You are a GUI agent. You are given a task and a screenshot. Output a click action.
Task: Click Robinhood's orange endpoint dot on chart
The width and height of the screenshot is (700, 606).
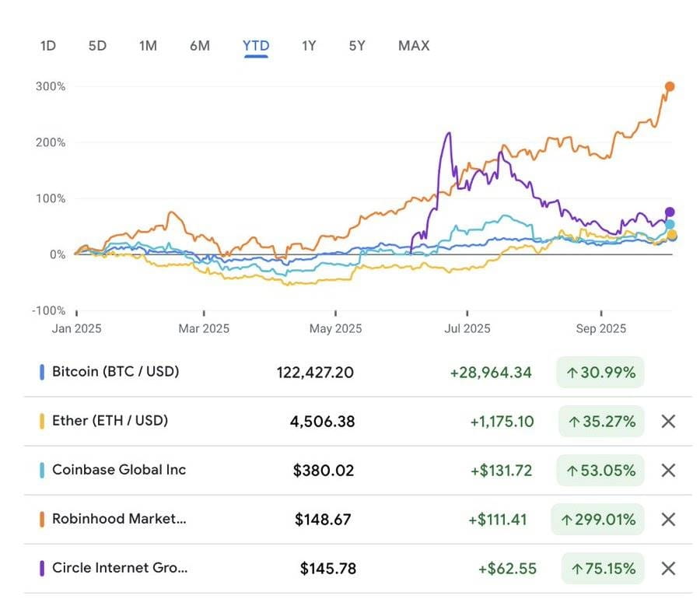tap(670, 87)
